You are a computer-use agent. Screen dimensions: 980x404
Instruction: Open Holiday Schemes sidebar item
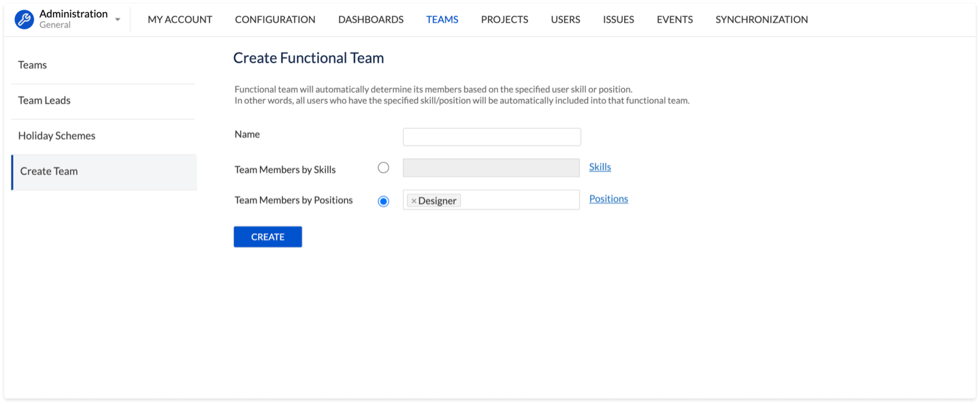56,136
